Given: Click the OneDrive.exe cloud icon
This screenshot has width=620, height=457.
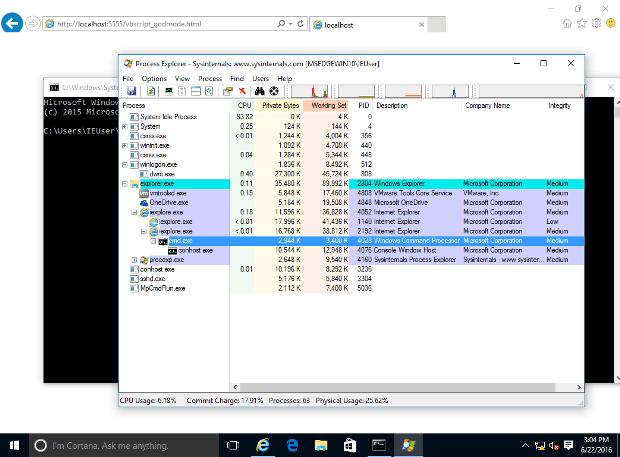Looking at the screenshot, I should (144, 202).
